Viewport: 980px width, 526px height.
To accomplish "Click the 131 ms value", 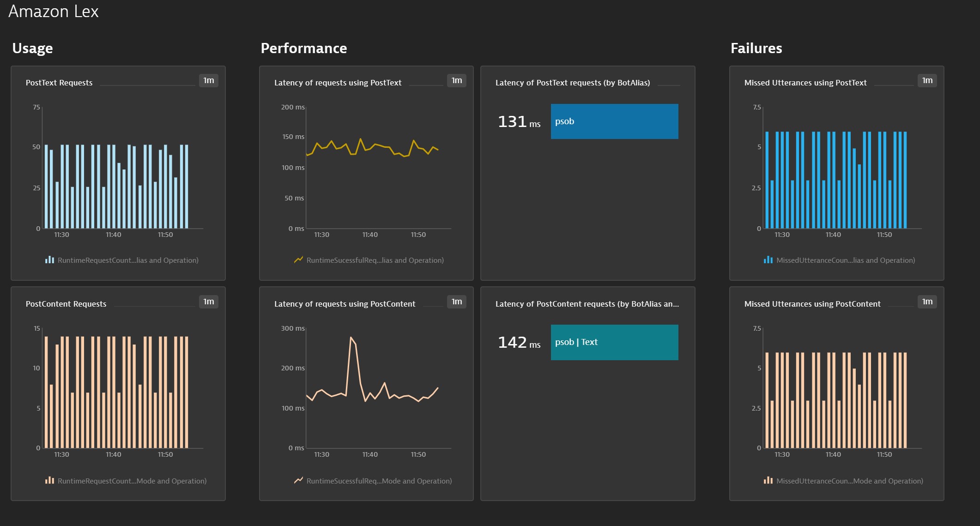I will [x=519, y=121].
